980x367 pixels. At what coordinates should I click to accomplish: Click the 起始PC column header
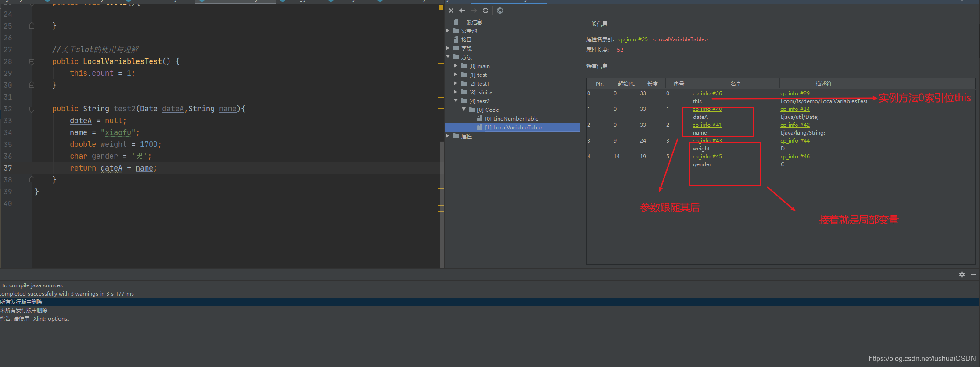tap(626, 83)
